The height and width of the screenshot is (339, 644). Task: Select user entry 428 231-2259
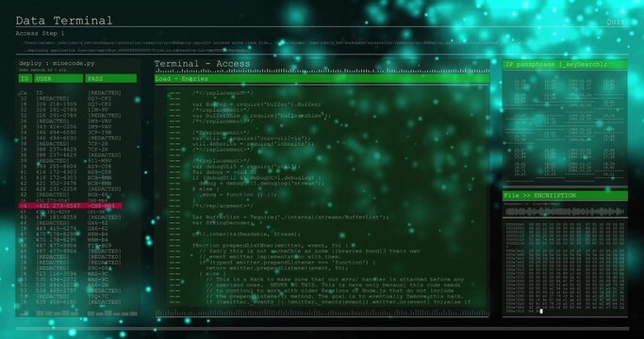tap(57, 189)
